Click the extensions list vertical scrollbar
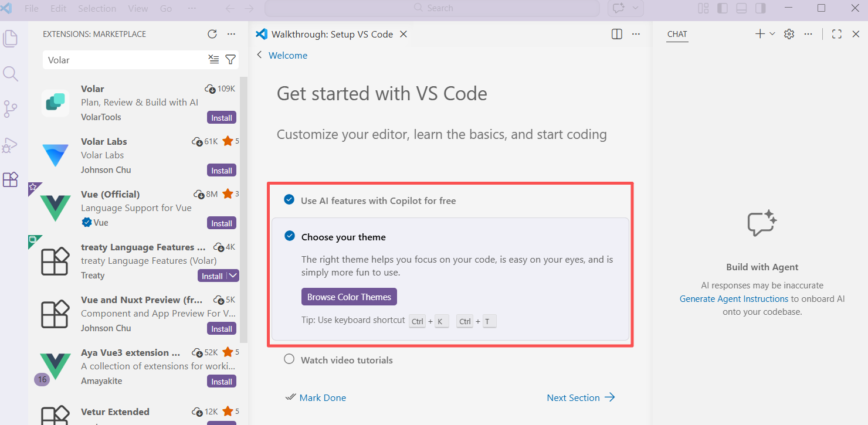 point(243,209)
